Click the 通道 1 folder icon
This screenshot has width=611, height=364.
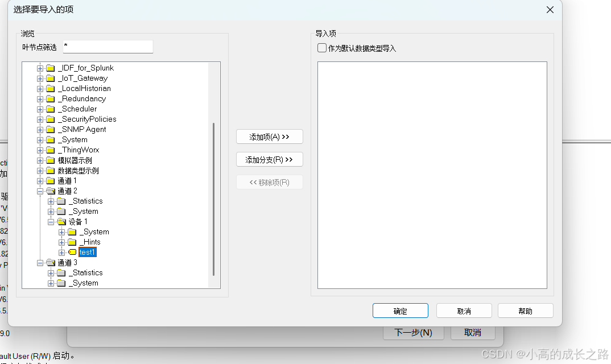coord(50,181)
